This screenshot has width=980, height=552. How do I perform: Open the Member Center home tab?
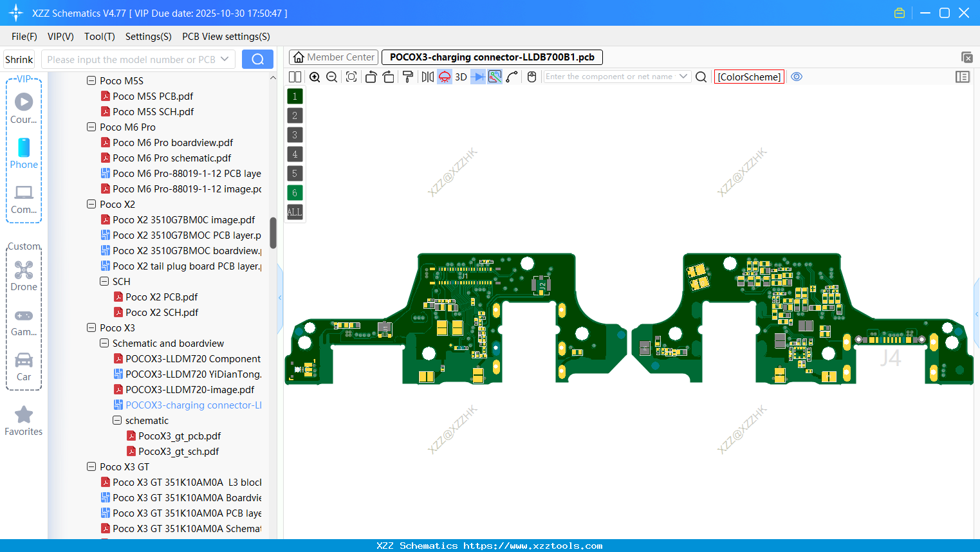pyautogui.click(x=333, y=57)
